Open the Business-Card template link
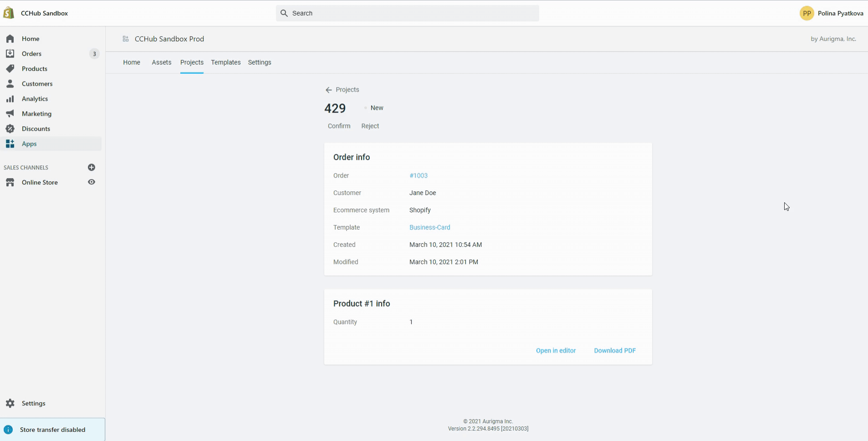Viewport: 868px width, 441px height. tap(429, 227)
